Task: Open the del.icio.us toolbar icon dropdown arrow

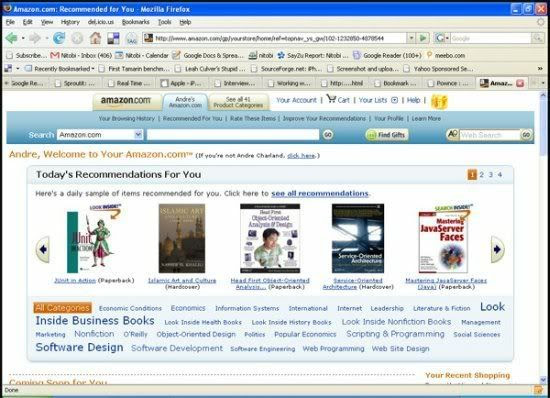Action: pos(18,69)
